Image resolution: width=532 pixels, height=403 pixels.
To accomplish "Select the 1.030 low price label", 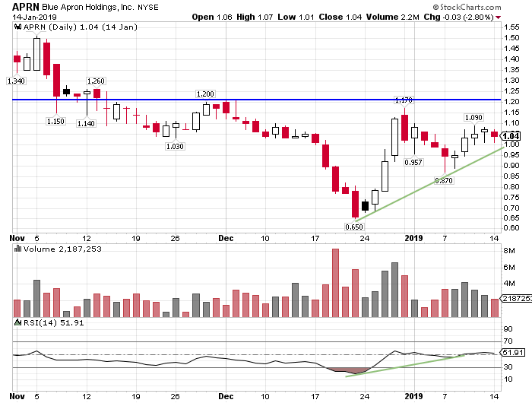I will [x=175, y=146].
